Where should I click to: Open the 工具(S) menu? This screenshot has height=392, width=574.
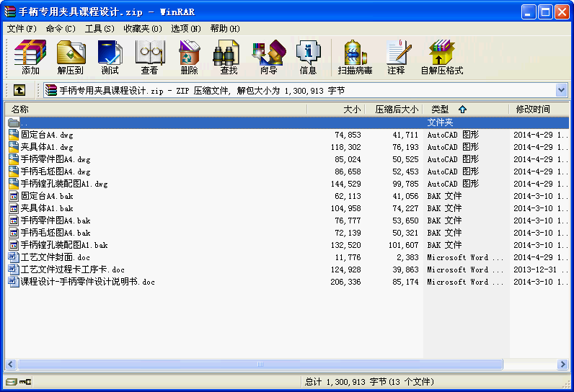100,29
